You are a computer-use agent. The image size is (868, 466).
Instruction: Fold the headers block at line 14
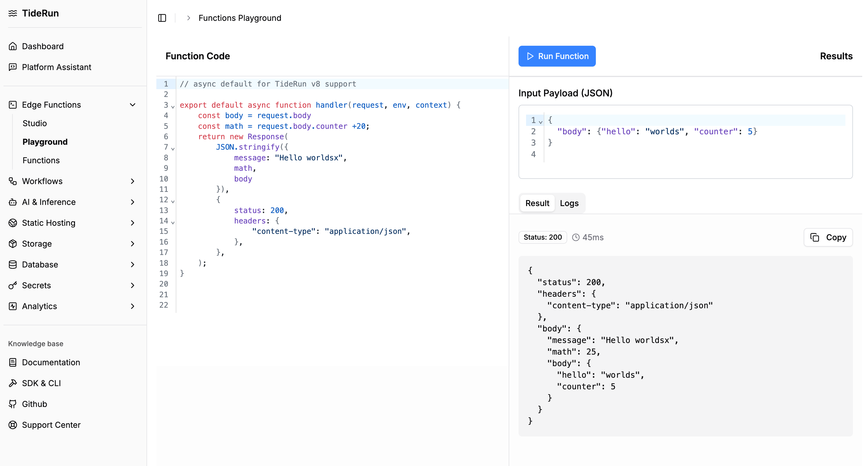(173, 222)
